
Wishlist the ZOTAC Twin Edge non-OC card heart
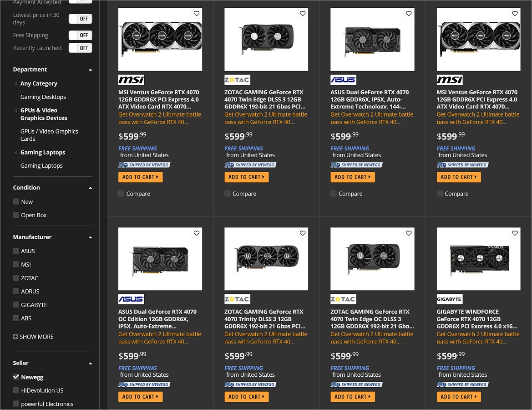pyautogui.click(x=303, y=14)
